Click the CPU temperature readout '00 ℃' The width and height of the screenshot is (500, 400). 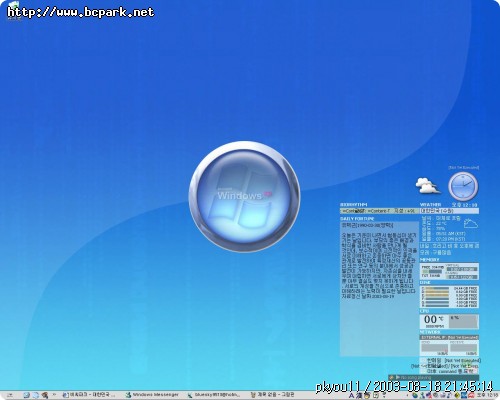pyautogui.click(x=434, y=320)
